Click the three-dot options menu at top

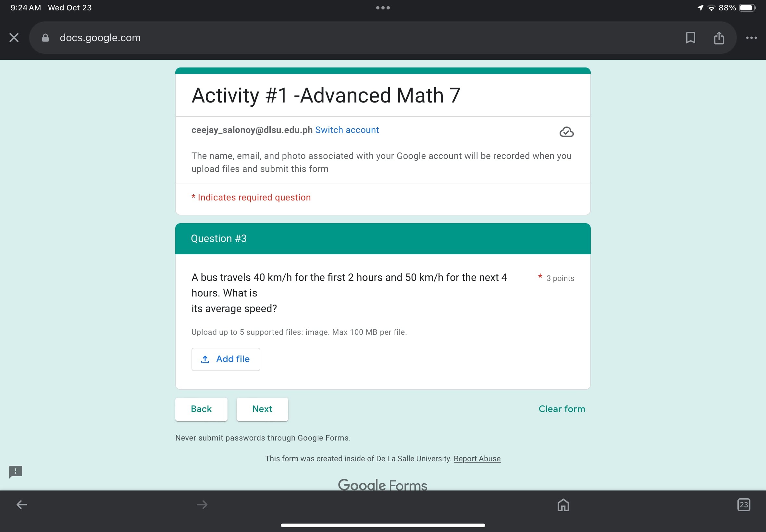tap(751, 38)
